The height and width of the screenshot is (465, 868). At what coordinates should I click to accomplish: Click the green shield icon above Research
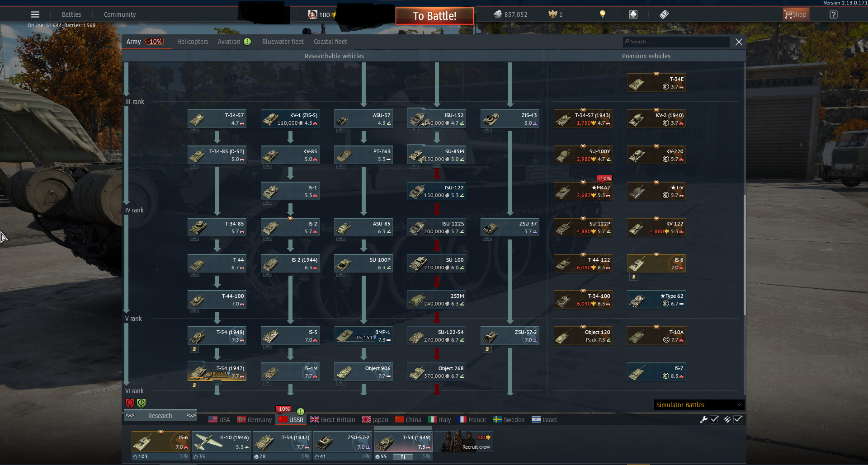[x=141, y=403]
